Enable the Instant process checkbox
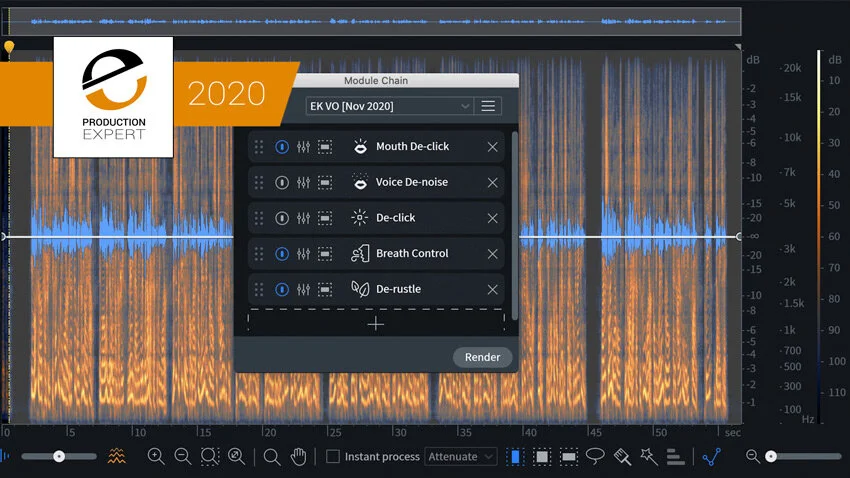The image size is (850, 478). point(333,456)
